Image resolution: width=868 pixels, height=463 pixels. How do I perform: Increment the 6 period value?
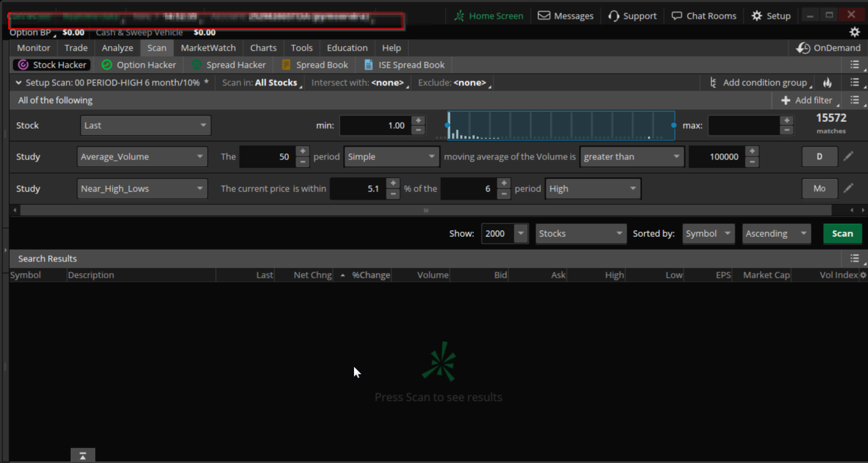[x=503, y=184]
